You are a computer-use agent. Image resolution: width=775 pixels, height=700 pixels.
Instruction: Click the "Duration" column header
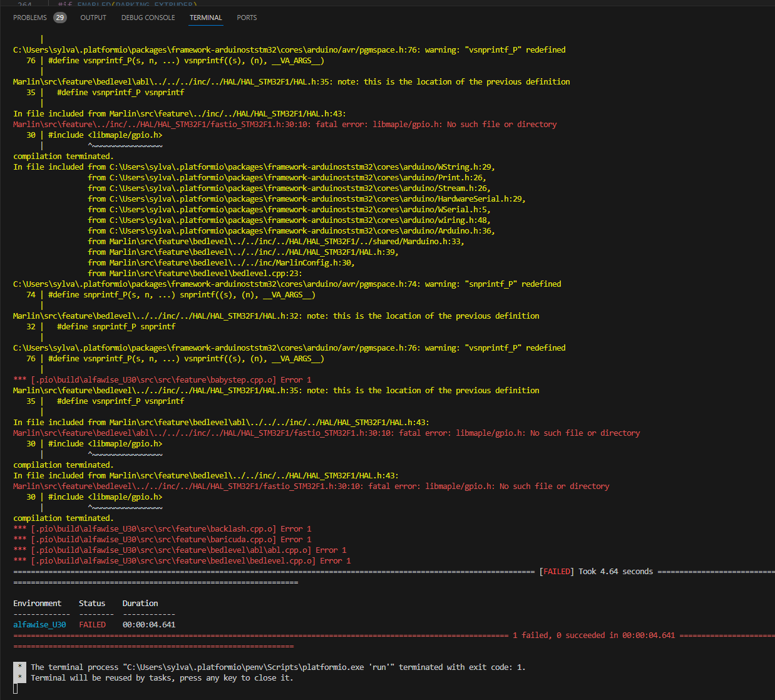click(x=140, y=604)
